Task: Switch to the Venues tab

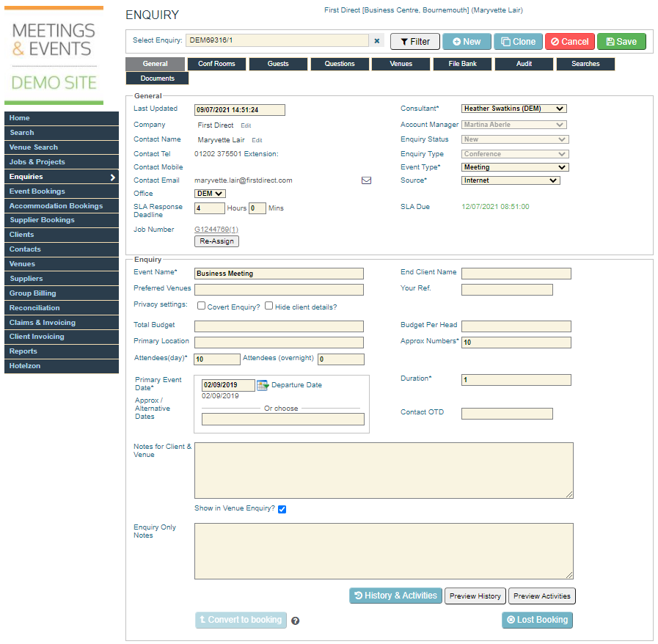Action: 401,64
